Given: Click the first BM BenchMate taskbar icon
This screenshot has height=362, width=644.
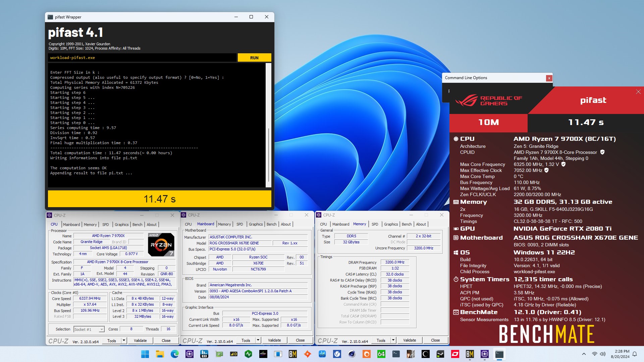Looking at the screenshot, I should 293,354.
